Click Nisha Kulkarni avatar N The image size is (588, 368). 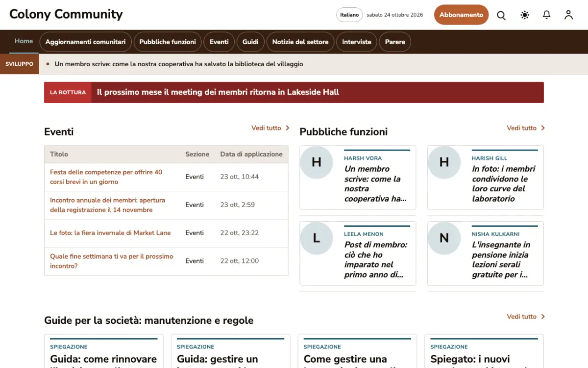(x=444, y=238)
